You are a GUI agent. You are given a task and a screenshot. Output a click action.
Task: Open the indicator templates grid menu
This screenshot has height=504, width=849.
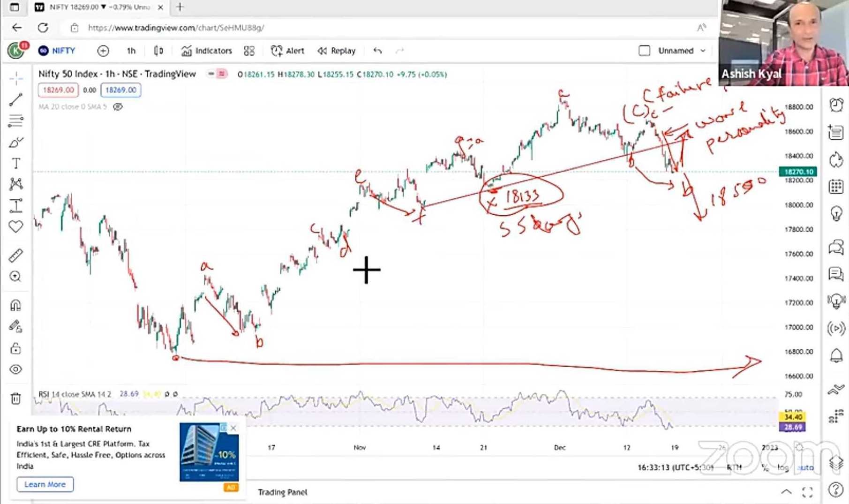[x=249, y=51]
